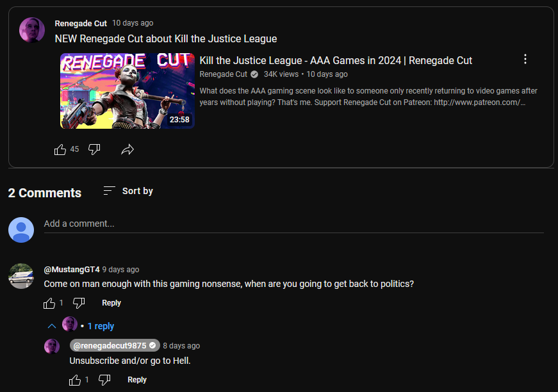Image resolution: width=558 pixels, height=392 pixels.
Task: Focus the Add a comment field
Action: (293, 224)
